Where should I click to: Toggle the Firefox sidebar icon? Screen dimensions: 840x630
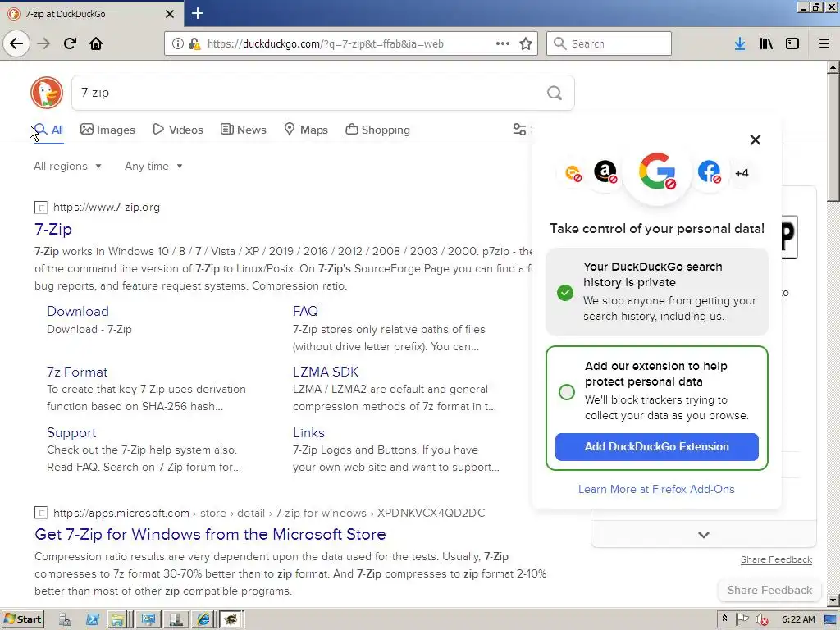click(x=792, y=44)
